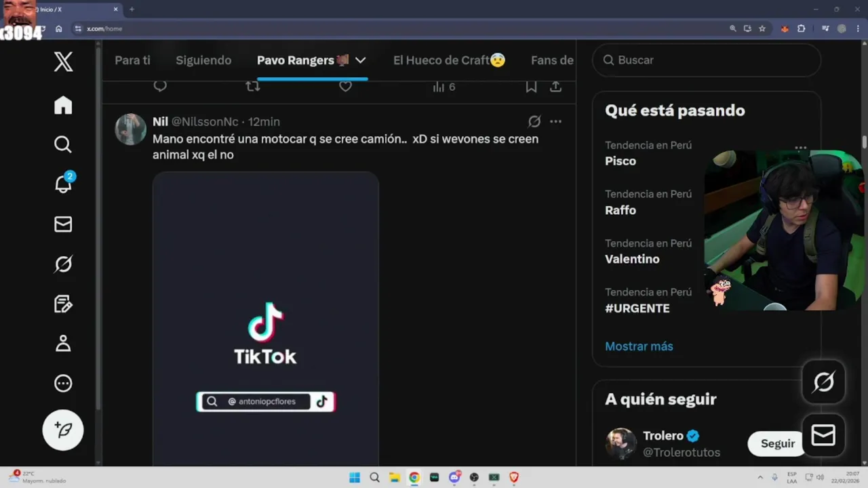This screenshot has width=868, height=488.
Task: Click the Buscar search field
Action: [x=707, y=60]
